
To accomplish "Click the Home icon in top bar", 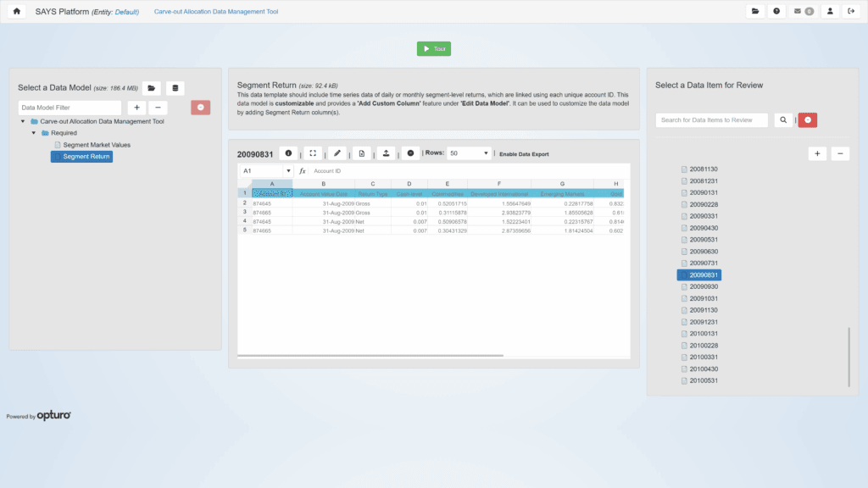I will [16, 12].
